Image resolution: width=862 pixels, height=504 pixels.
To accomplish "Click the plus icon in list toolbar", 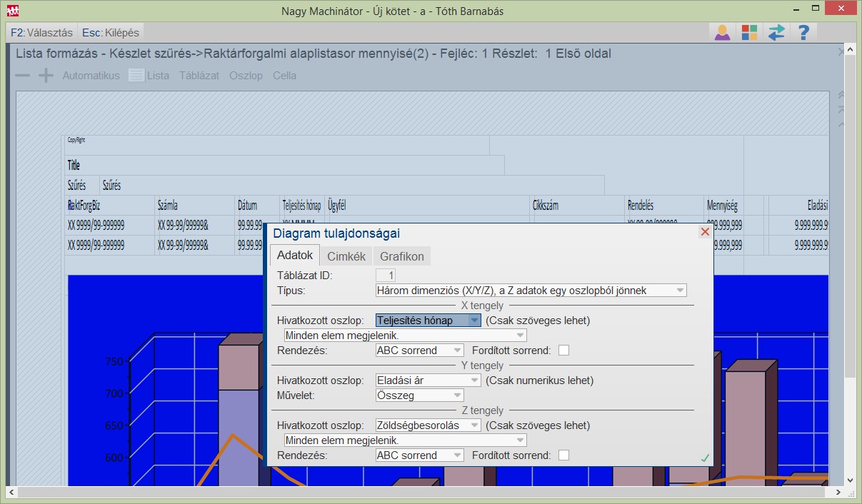I will 46,76.
